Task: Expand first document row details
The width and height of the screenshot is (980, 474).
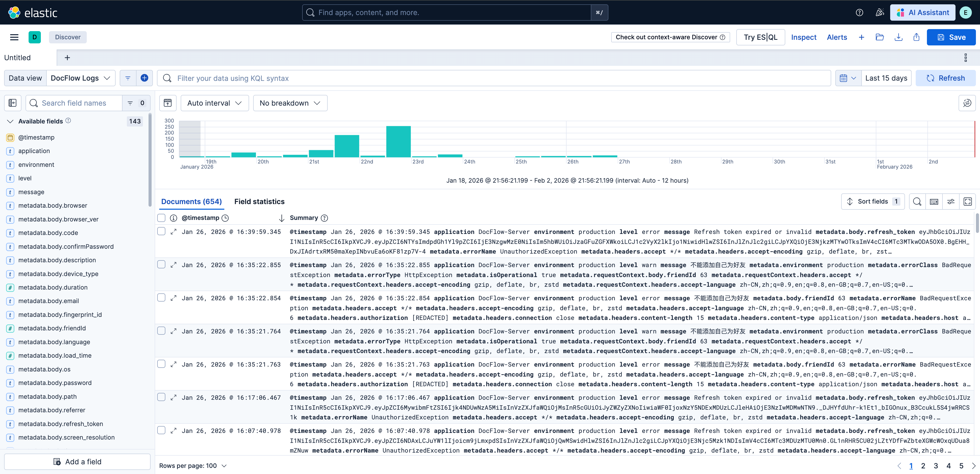Action: point(174,232)
